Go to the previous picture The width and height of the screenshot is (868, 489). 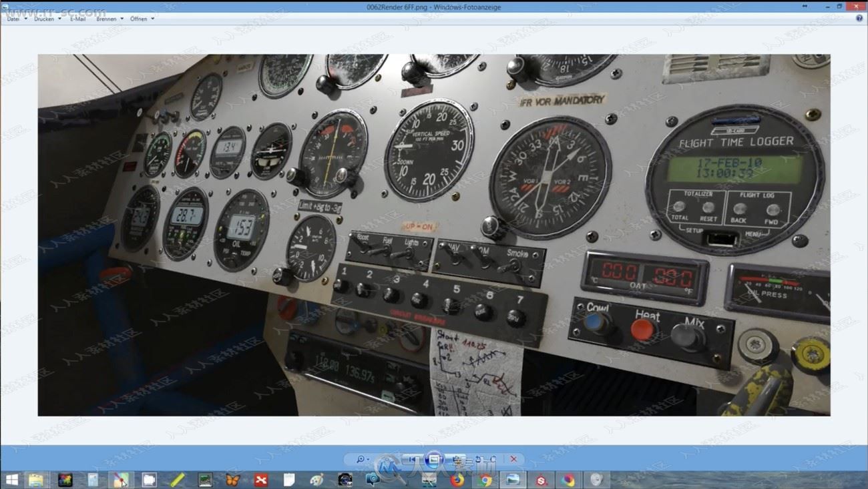[412, 459]
